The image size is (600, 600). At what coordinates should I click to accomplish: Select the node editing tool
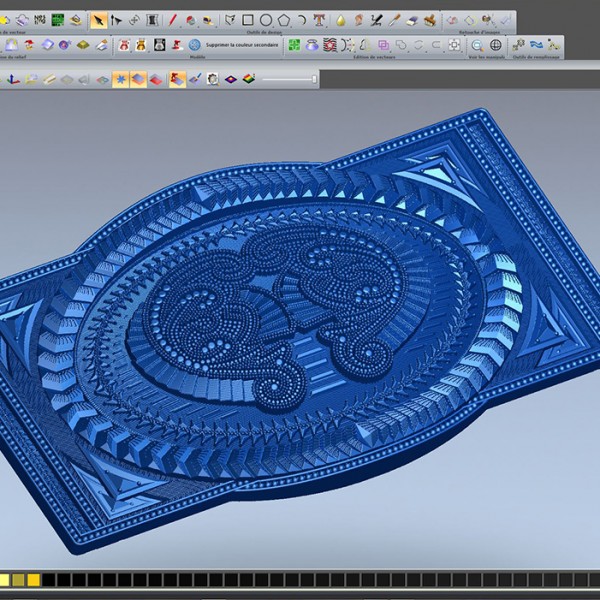point(117,19)
